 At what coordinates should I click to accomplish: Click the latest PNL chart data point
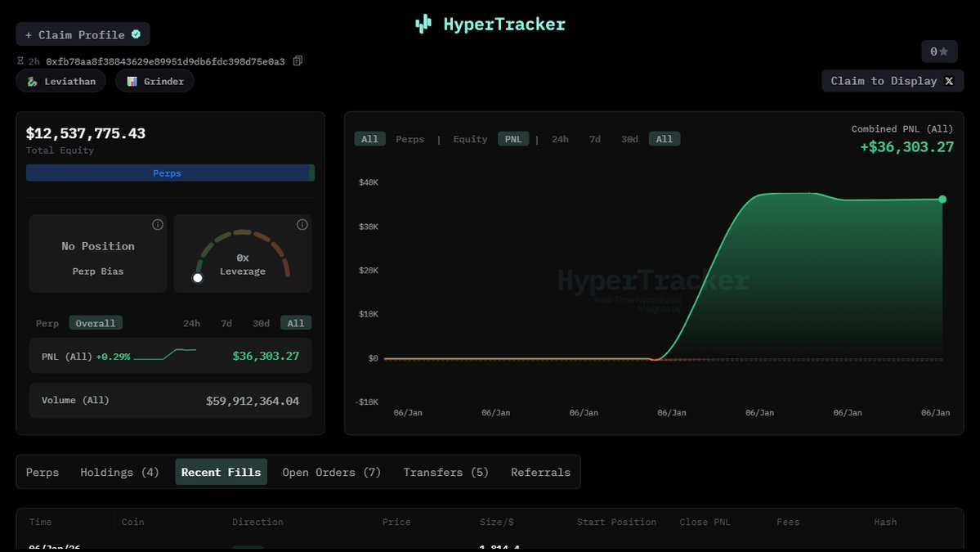click(942, 200)
